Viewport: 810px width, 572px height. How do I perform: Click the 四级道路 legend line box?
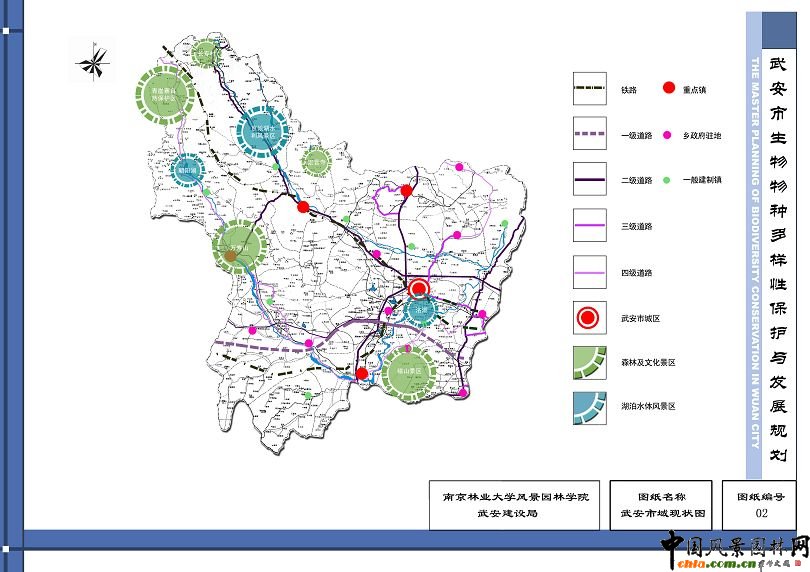(590, 272)
